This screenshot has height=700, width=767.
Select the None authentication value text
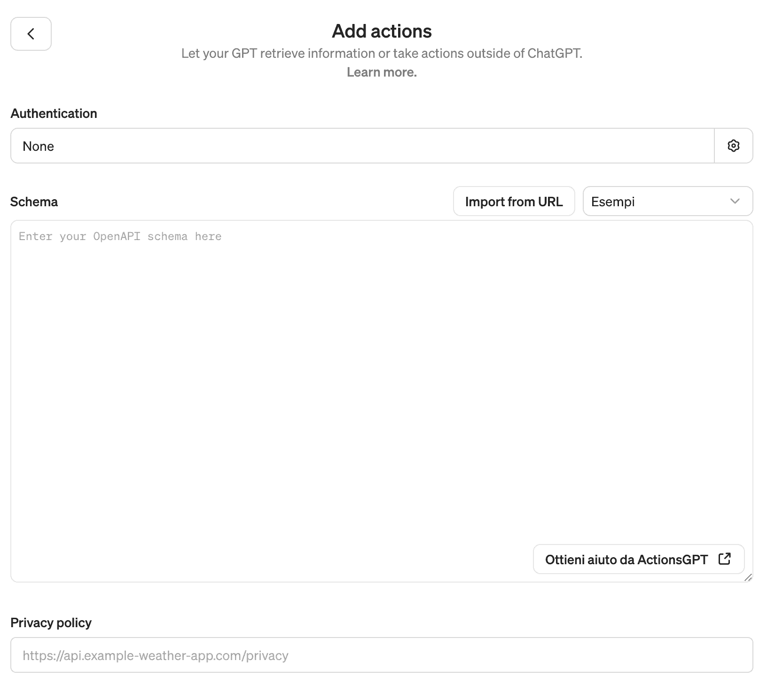(x=39, y=147)
